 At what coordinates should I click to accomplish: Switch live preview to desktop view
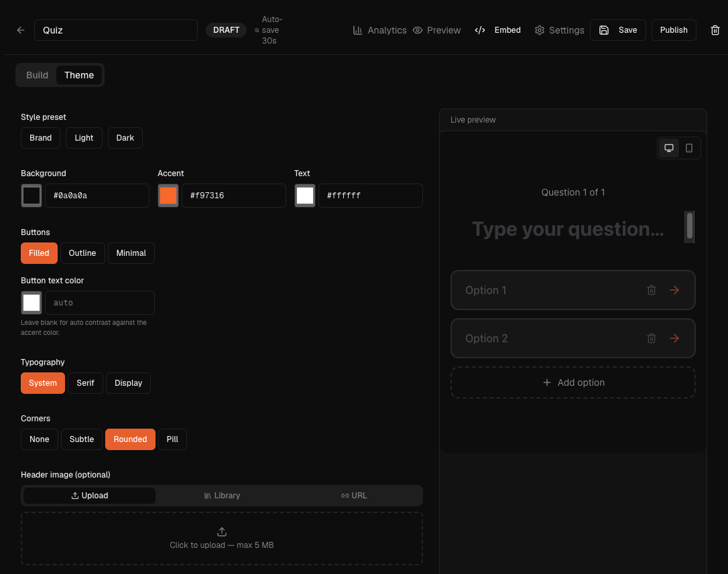tap(668, 148)
